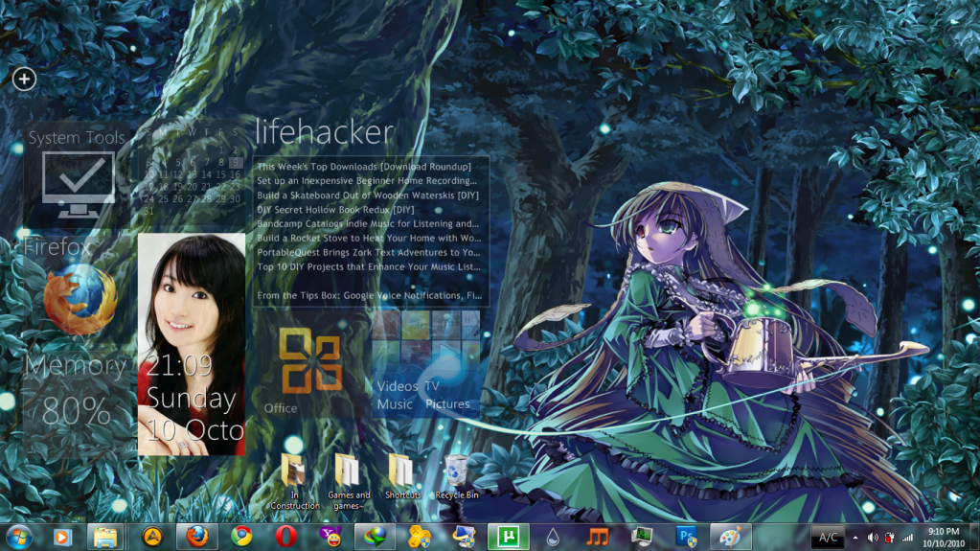Image resolution: width=980 pixels, height=551 pixels.
Task: Open the Videos media link
Action: tap(397, 386)
